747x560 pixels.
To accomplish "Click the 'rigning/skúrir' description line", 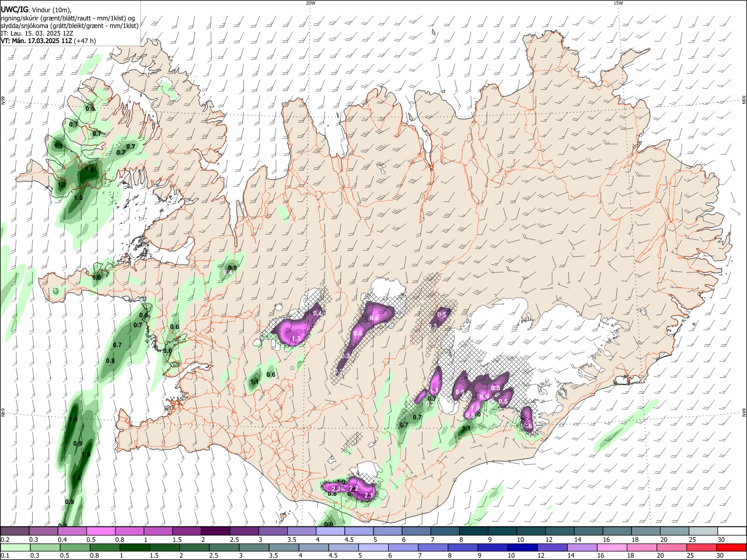I will pyautogui.click(x=68, y=18).
